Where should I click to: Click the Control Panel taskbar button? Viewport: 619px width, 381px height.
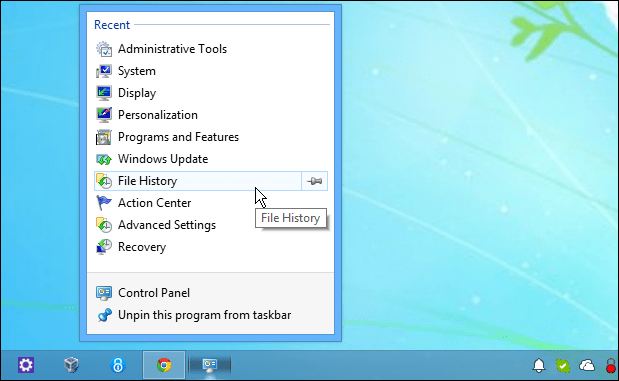pyautogui.click(x=210, y=365)
